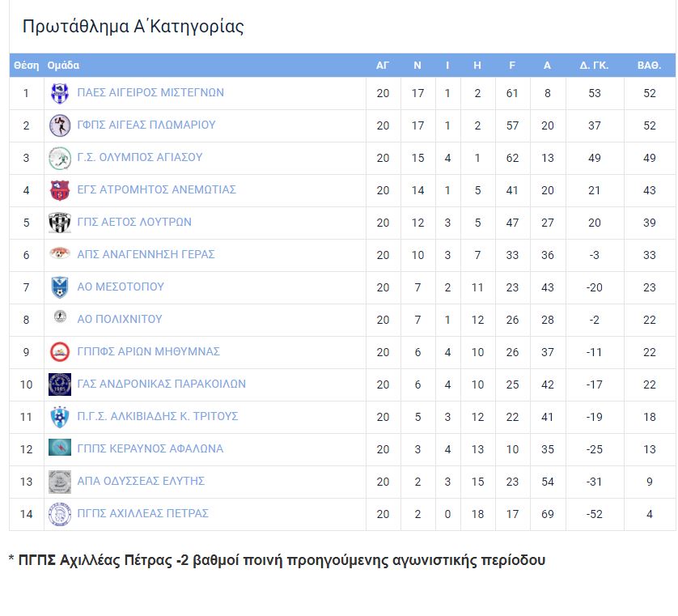The image size is (678, 616).
Task: Select the ΠΓΠΣ ΑΧΙΛΛΕΑΣ ΠΕΤΡΑΣ round emblem
Action: click(60, 514)
